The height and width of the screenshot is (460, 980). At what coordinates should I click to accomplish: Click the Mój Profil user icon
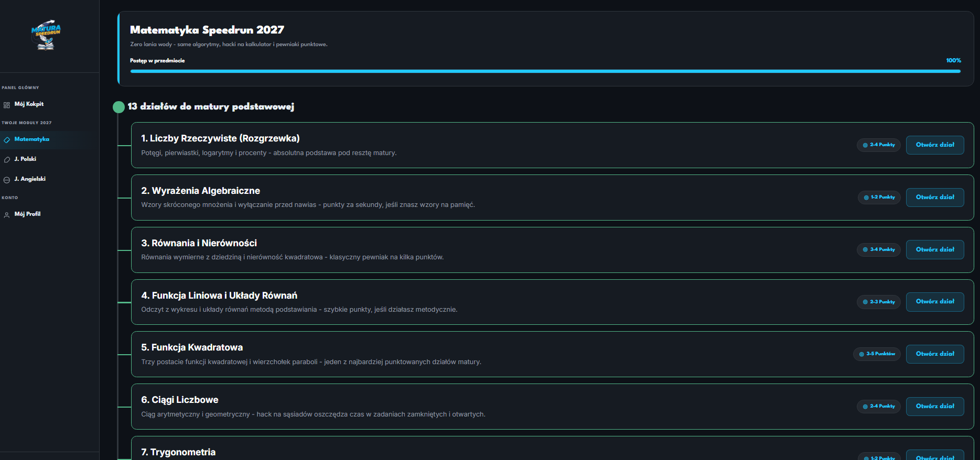pos(7,215)
